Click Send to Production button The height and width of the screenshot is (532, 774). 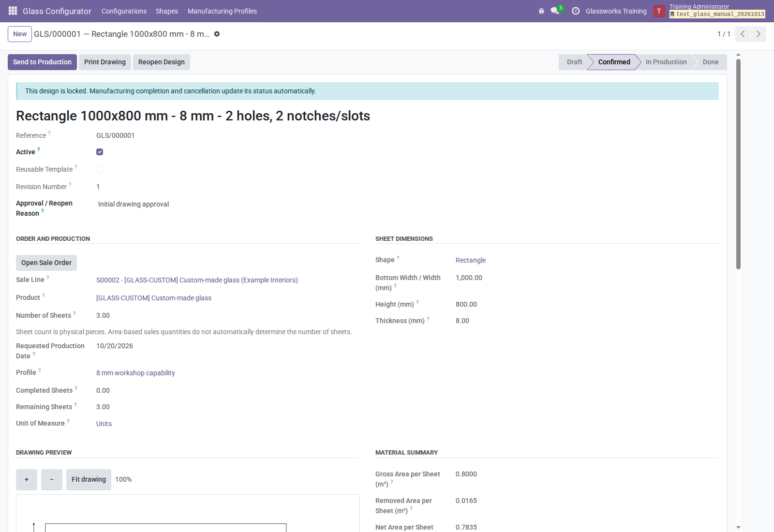coord(42,62)
